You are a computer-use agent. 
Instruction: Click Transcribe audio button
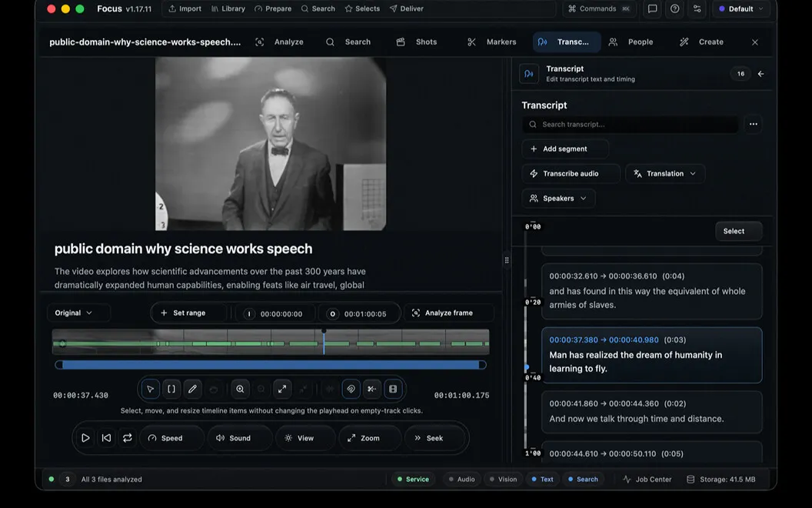pyautogui.click(x=571, y=174)
